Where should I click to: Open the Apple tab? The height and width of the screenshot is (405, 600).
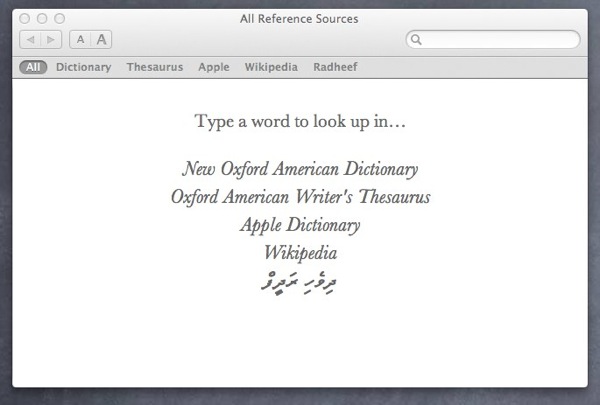tap(214, 67)
